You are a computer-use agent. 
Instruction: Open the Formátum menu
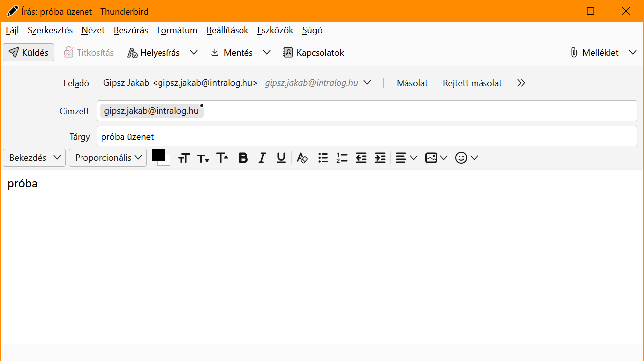point(177,30)
